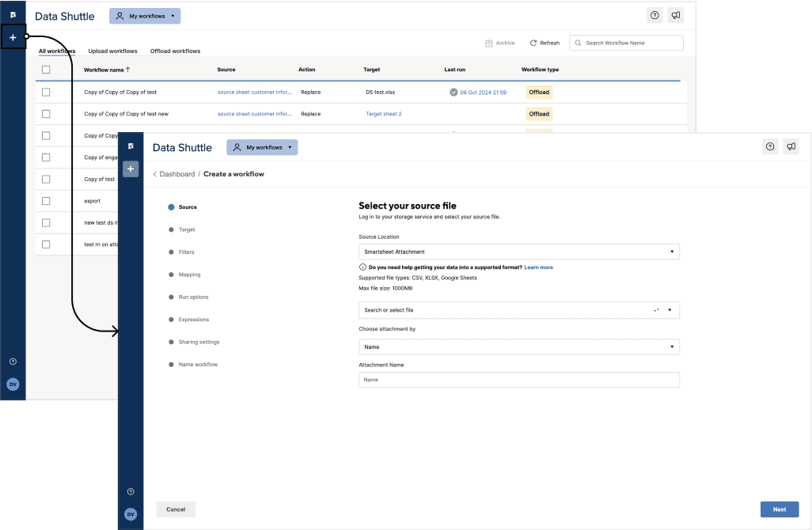The height and width of the screenshot is (530, 812).
Task: Click the Attachment Name input field
Action: tap(519, 380)
